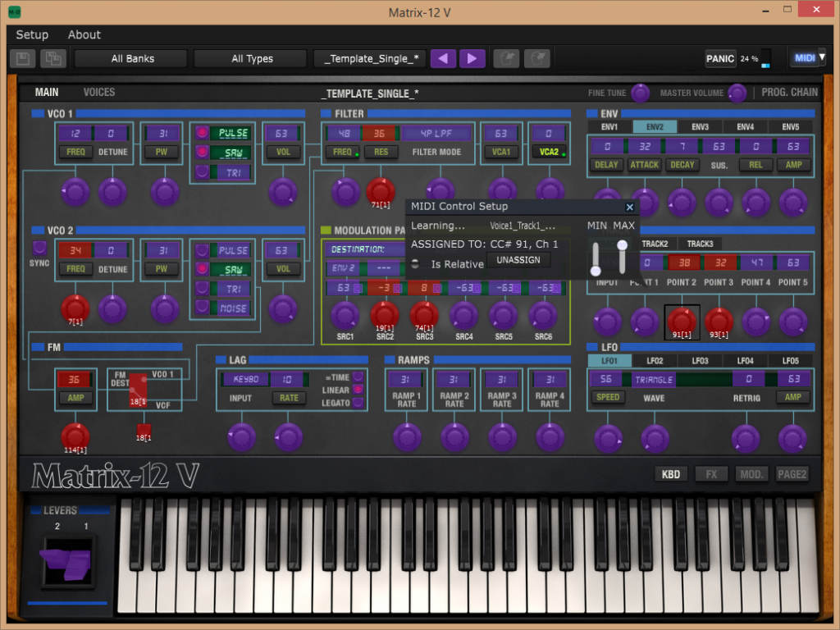Enable the VCO 1 TRI waveform
Image resolution: width=840 pixels, height=630 pixels.
202,171
